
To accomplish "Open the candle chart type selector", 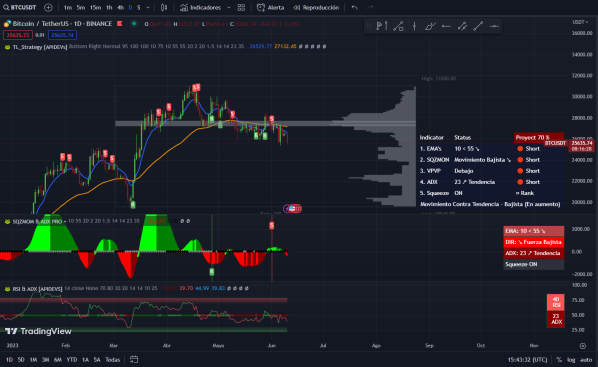I will point(164,7).
